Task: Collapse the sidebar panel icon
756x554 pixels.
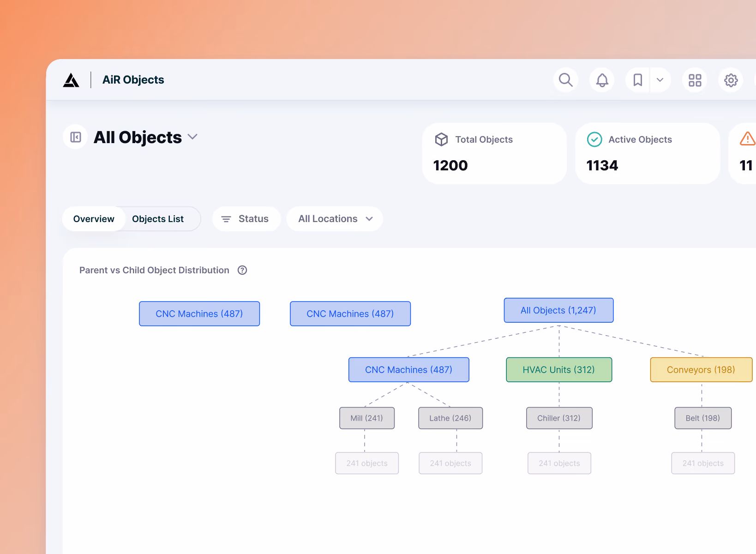Action: coord(76,137)
